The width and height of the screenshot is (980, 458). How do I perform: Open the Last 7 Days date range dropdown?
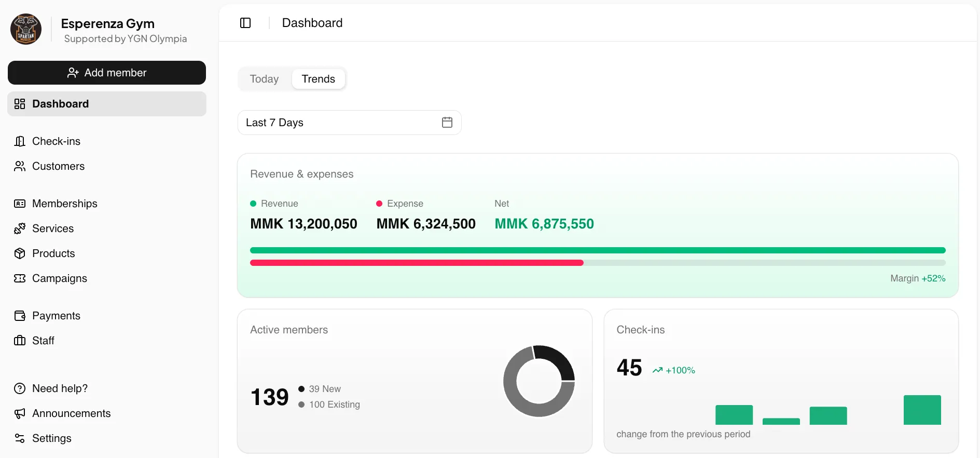click(349, 123)
